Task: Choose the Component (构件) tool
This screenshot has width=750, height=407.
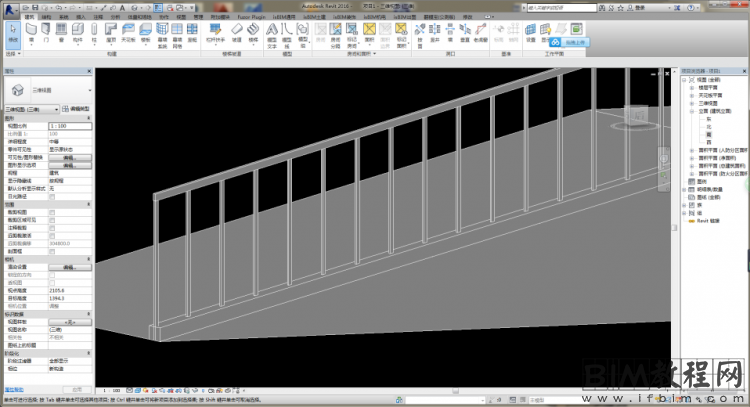Action: [77, 33]
